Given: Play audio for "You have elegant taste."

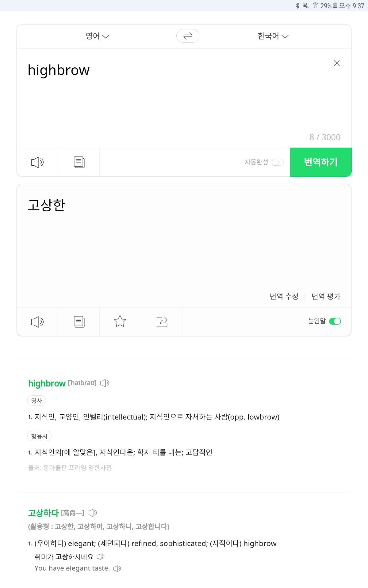Looking at the screenshot, I should click(117, 569).
